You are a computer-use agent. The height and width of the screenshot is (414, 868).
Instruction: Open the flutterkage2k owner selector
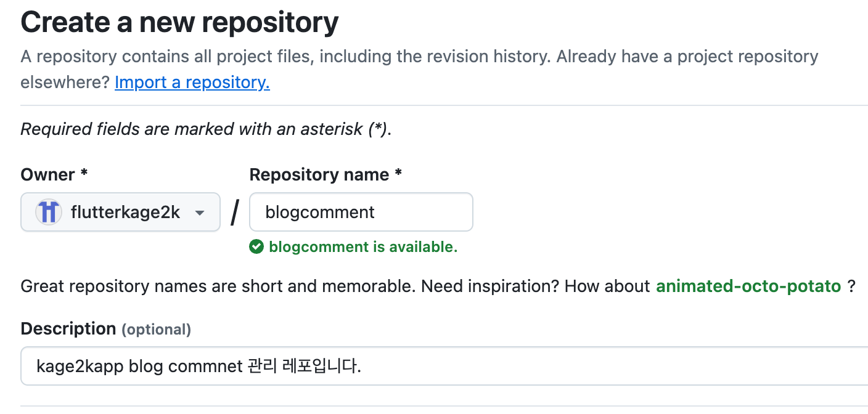(x=120, y=213)
